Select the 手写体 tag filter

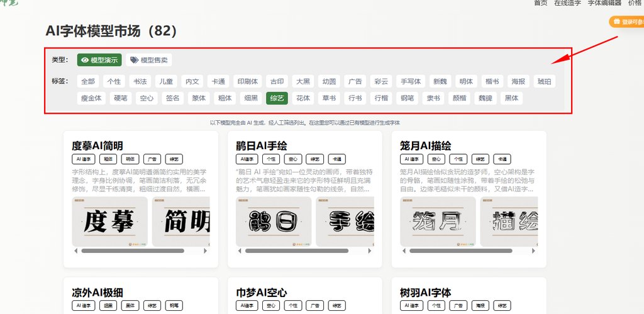(411, 81)
